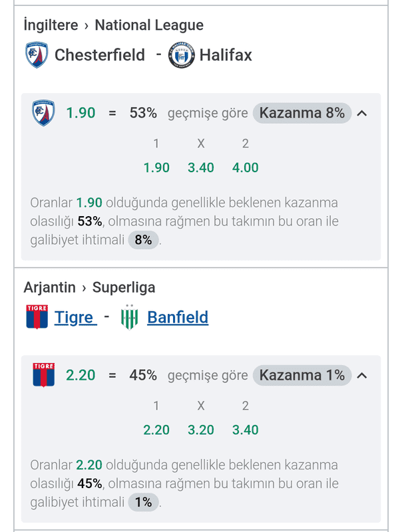The image size is (402, 532).
Task: Select away win odds 4.00
Action: click(x=245, y=168)
